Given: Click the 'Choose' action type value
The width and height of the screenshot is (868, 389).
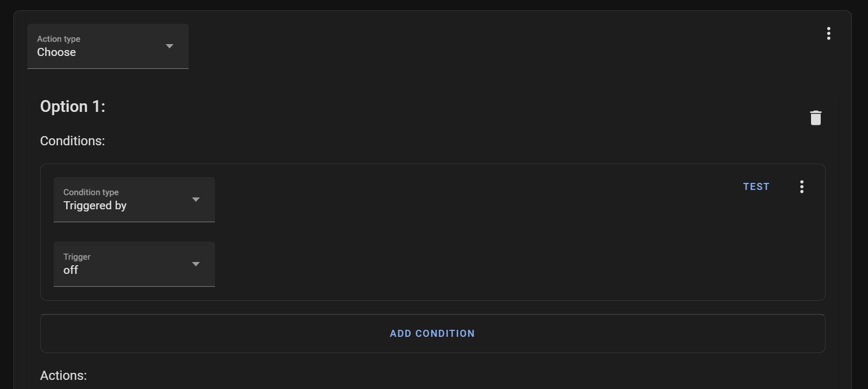Looking at the screenshot, I should point(56,52).
